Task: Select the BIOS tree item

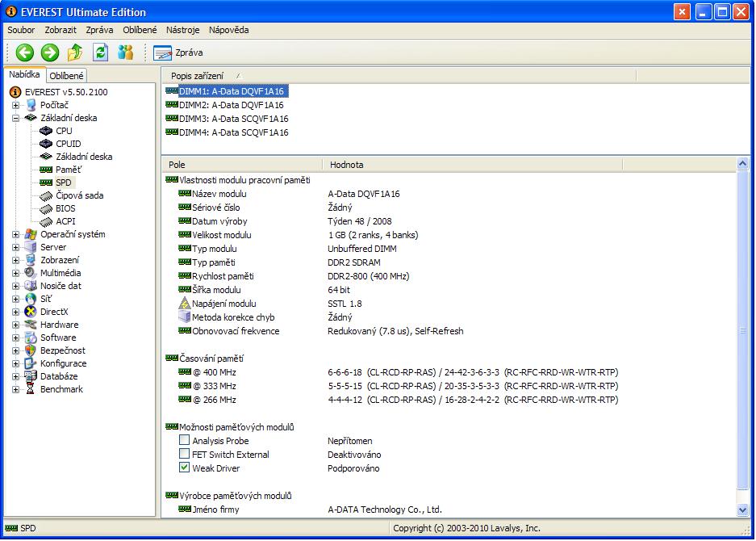Action: click(x=65, y=208)
